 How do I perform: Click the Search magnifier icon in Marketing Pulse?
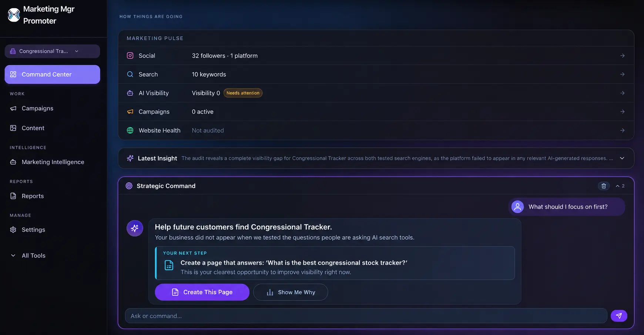130,74
